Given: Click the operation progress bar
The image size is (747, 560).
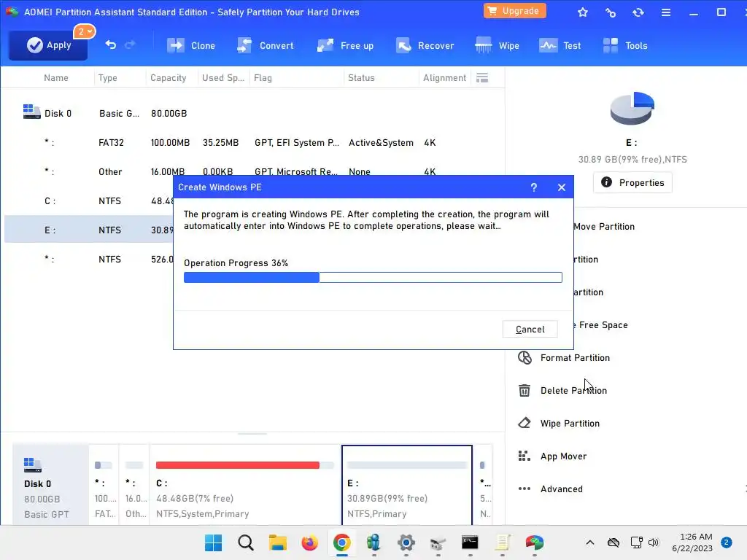Looking at the screenshot, I should tap(373, 278).
